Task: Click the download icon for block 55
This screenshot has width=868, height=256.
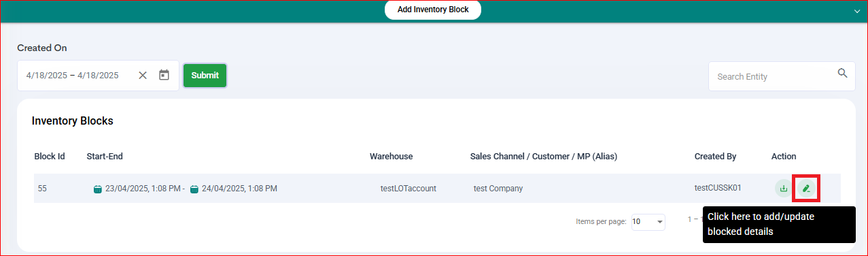Action: [784, 189]
